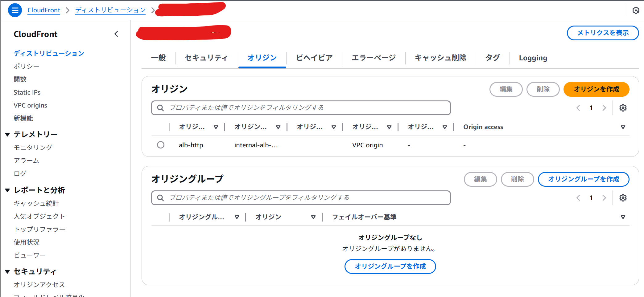Click オリジングループを作成 button in header

(x=584, y=179)
